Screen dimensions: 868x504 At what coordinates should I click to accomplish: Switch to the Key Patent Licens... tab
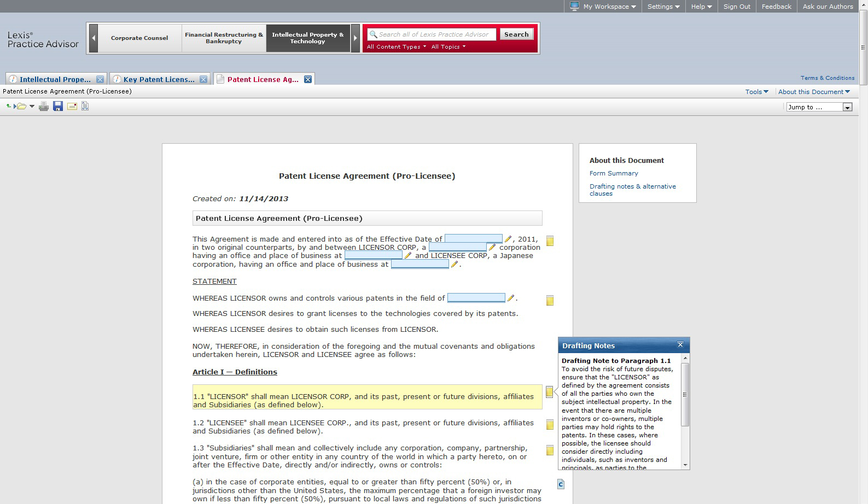pos(159,79)
